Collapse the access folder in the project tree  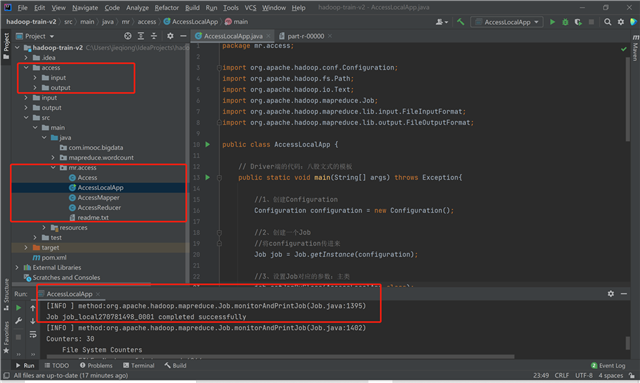click(26, 68)
